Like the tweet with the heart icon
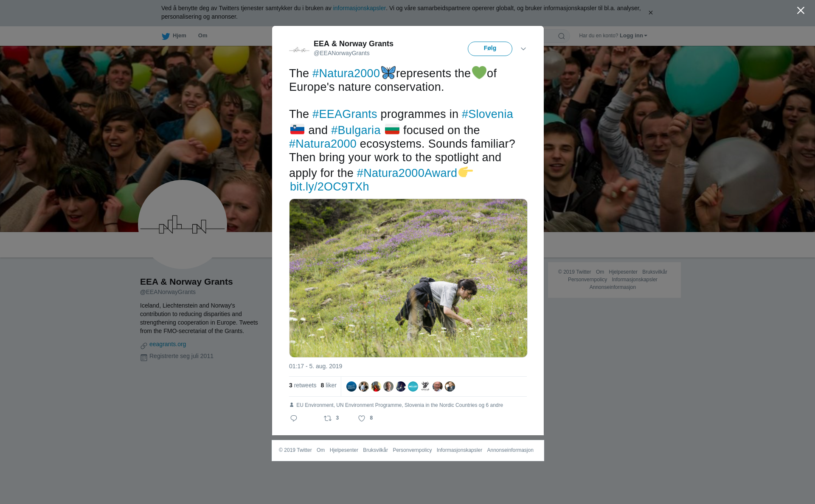Screen dimensions: 815x504 point(362,418)
